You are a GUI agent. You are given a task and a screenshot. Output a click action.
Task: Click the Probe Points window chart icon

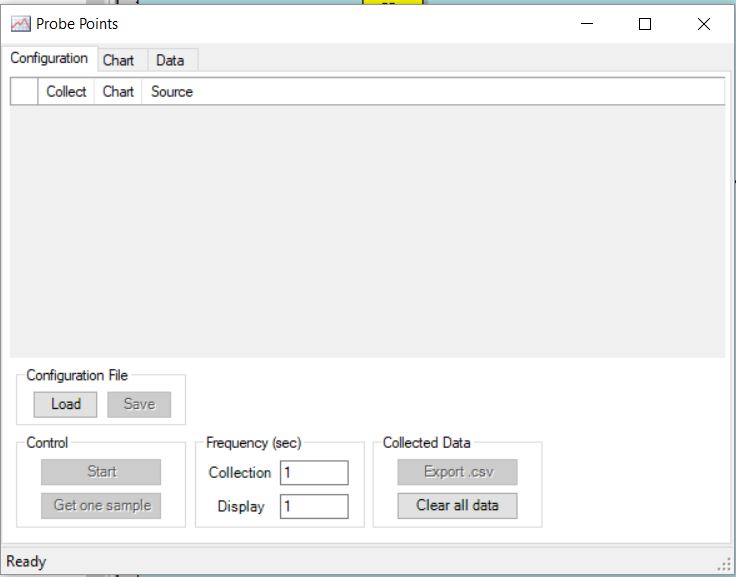point(21,24)
